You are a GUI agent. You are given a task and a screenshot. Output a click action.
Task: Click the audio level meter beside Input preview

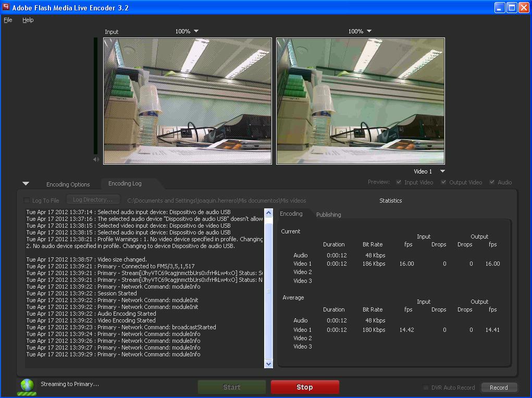(96, 96)
